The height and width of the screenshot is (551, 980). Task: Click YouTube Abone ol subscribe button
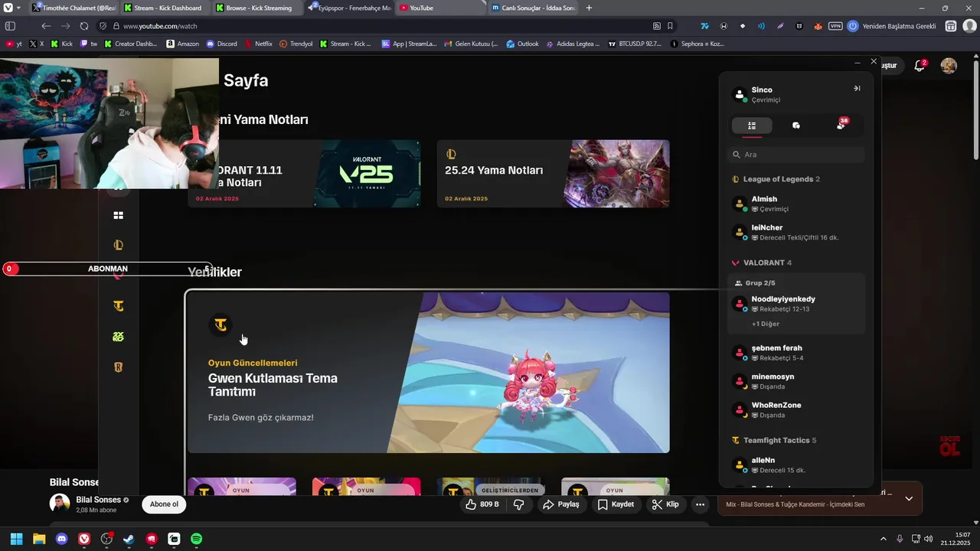pos(164,504)
